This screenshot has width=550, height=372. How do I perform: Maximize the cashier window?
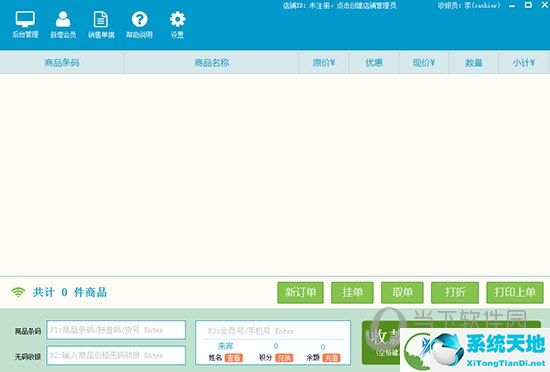point(528,5)
